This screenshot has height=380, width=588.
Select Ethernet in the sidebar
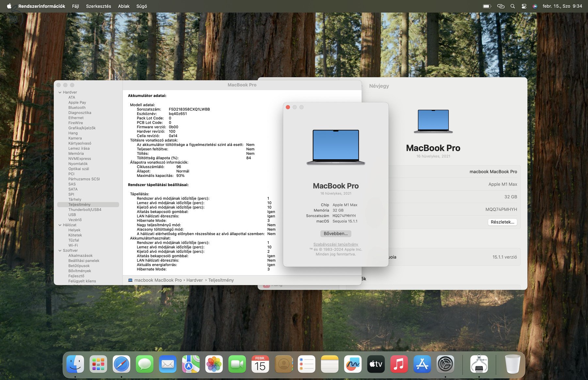pyautogui.click(x=76, y=118)
